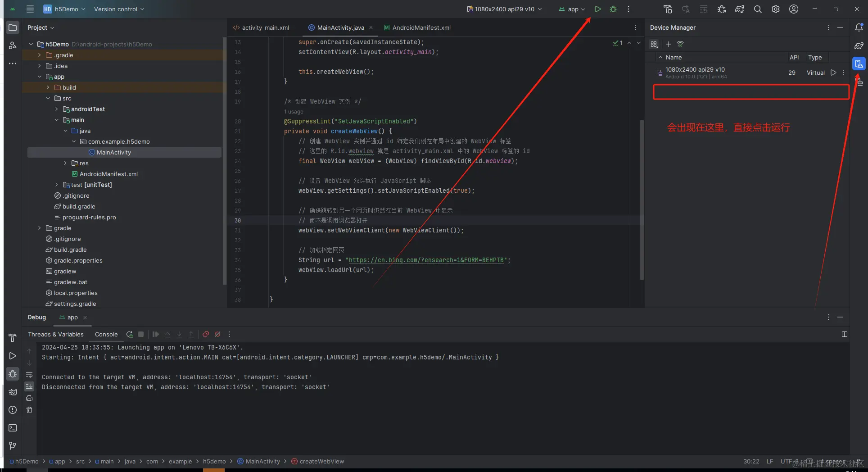The height and width of the screenshot is (472, 868).
Task: Click '1 usage' hint above createWebView
Action: pyautogui.click(x=294, y=112)
